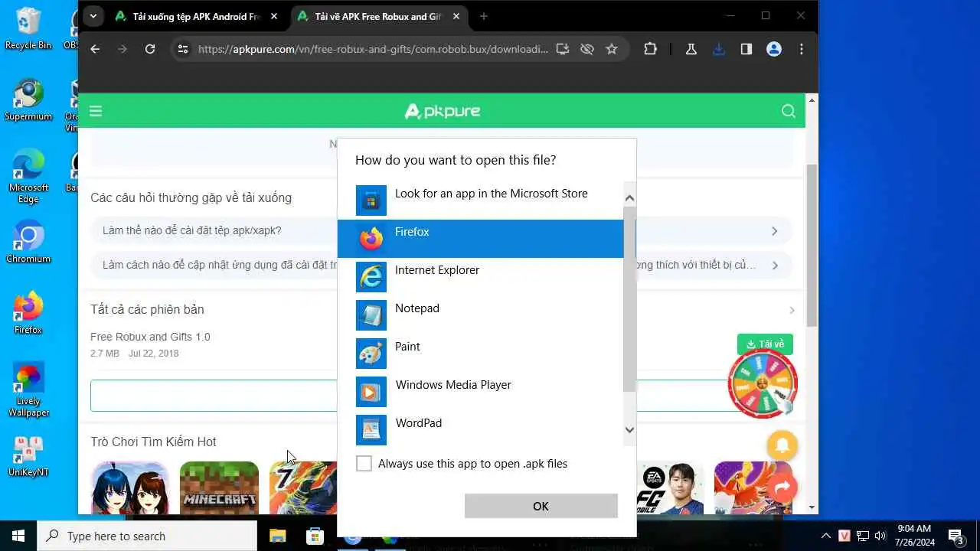Open the lucky spin wheel

coord(763,383)
